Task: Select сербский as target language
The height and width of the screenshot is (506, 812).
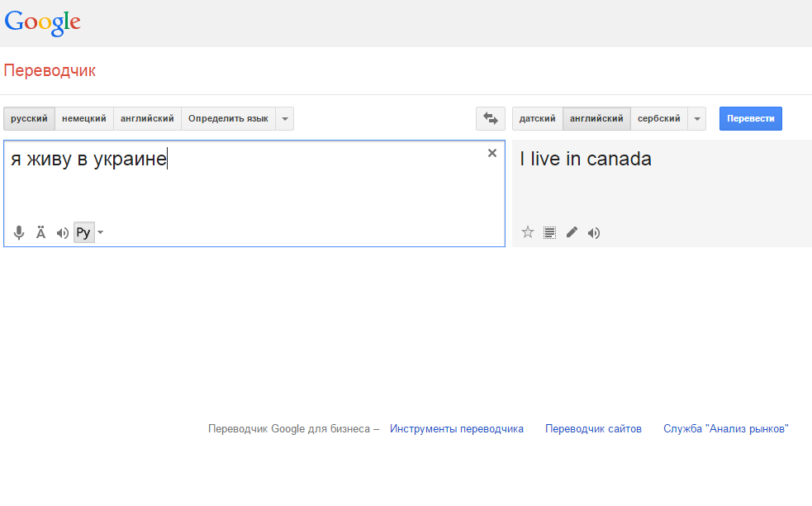Action: point(659,119)
